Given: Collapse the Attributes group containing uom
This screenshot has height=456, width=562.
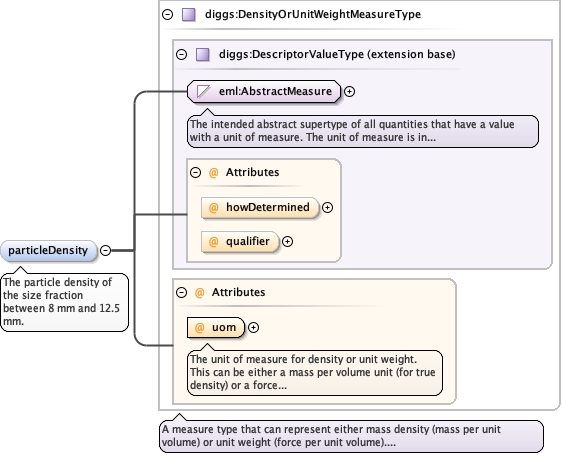Looking at the screenshot, I should click(182, 293).
